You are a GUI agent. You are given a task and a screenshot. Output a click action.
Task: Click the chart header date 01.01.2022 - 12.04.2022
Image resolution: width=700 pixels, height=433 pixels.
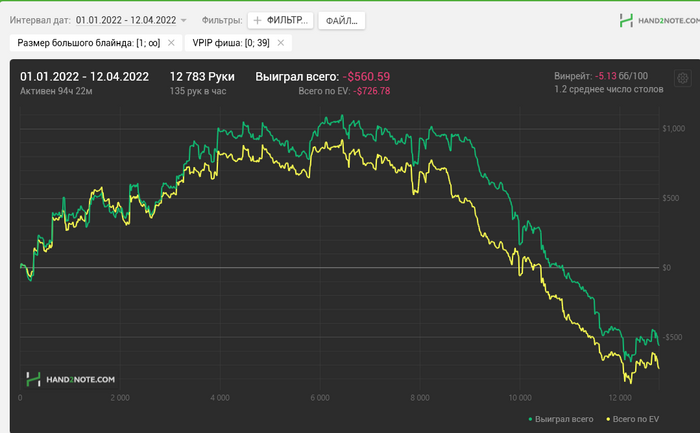coord(84,77)
